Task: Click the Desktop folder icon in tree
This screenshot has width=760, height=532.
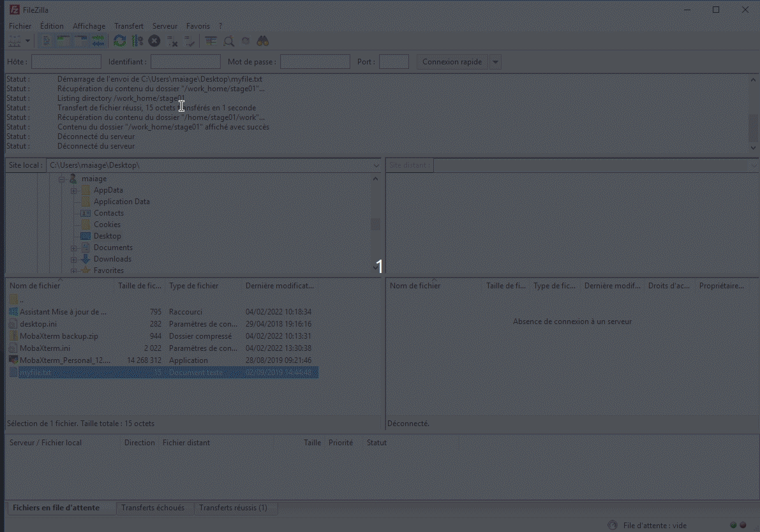Action: click(86, 236)
